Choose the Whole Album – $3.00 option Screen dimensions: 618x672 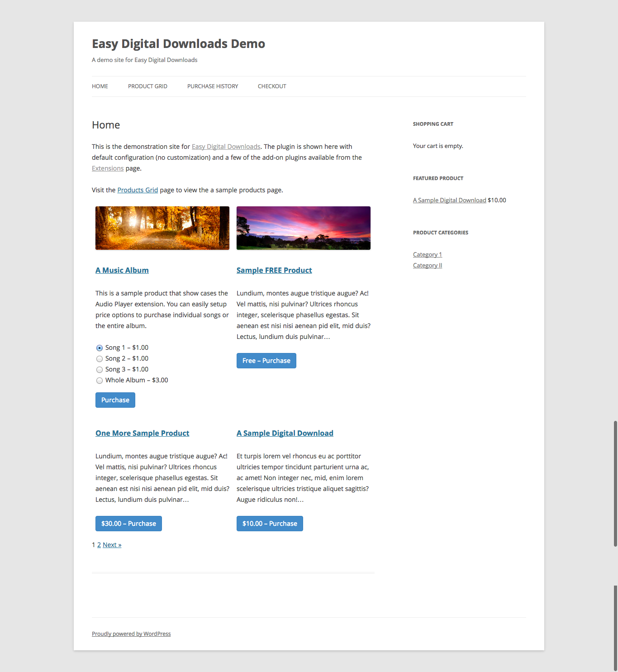click(x=100, y=381)
